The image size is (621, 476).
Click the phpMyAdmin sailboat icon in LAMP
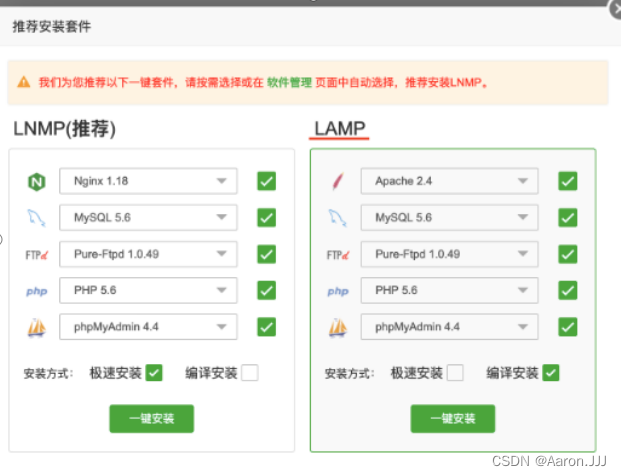click(338, 327)
